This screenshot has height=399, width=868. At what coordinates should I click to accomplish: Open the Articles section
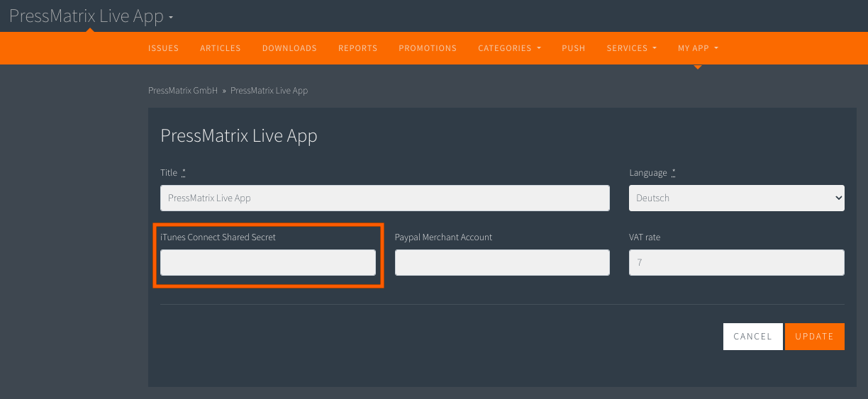pos(221,48)
